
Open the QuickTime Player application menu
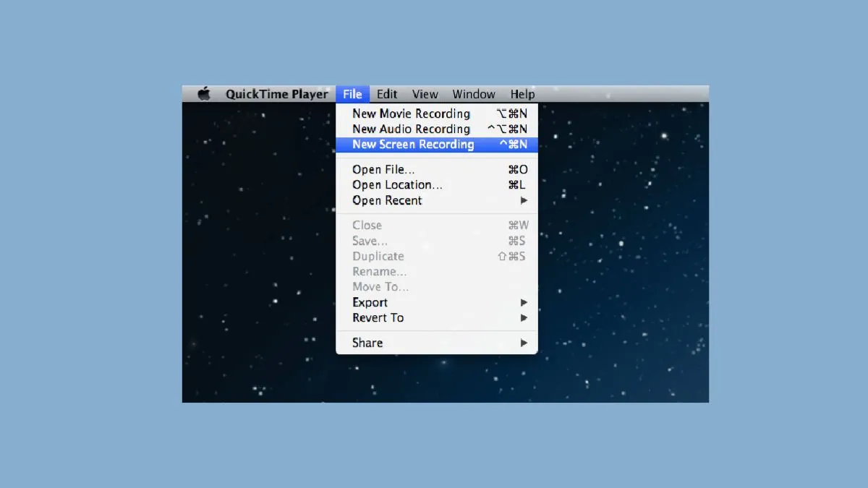coord(276,94)
